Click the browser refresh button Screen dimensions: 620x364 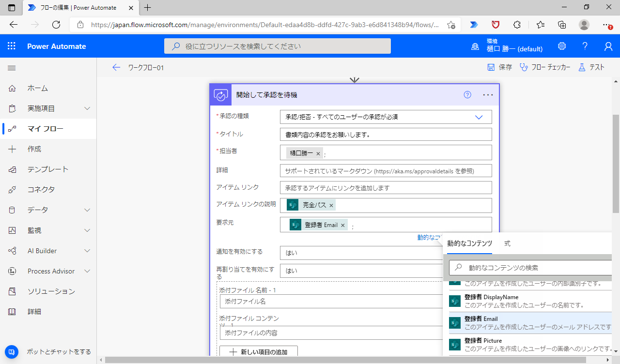coord(56,25)
